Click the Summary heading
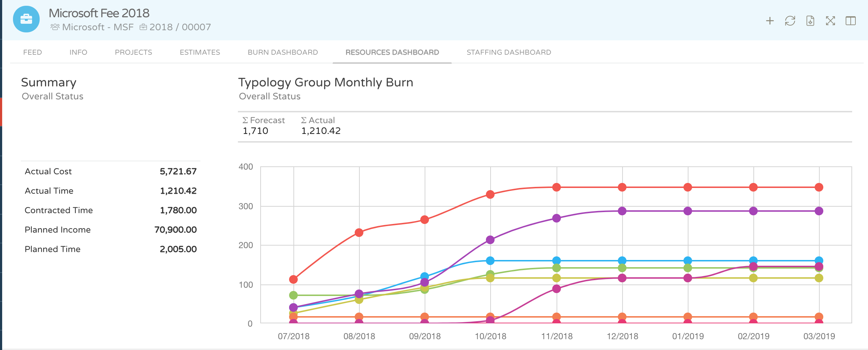 point(49,83)
